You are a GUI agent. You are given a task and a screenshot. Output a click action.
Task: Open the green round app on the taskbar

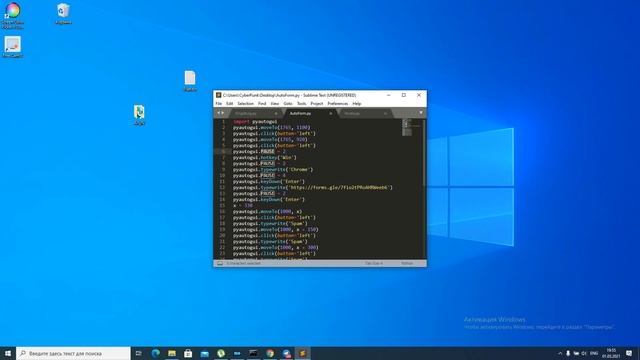tap(221, 353)
